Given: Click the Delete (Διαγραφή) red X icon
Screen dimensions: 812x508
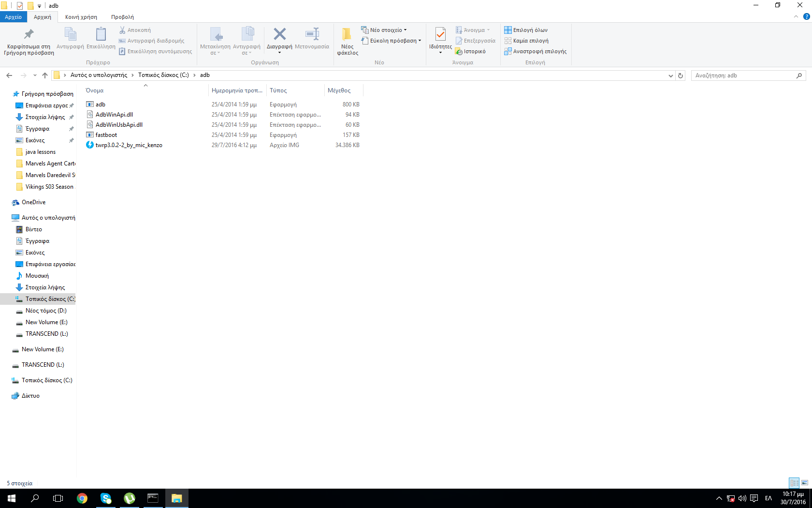Looking at the screenshot, I should click(279, 34).
